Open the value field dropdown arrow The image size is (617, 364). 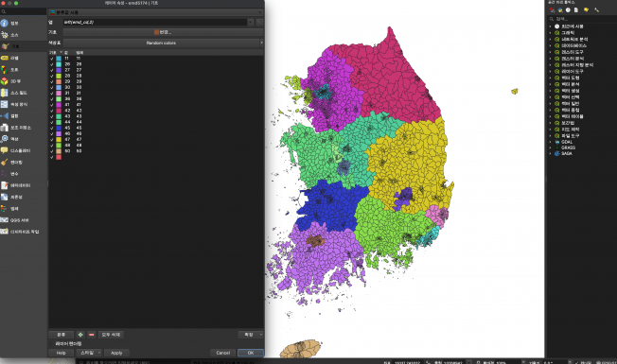point(250,23)
